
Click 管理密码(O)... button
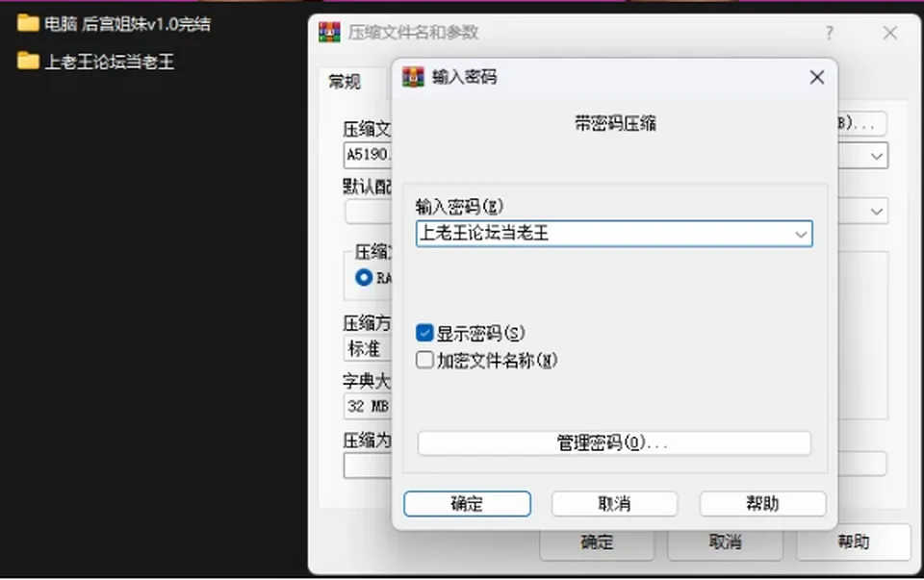pyautogui.click(x=614, y=442)
